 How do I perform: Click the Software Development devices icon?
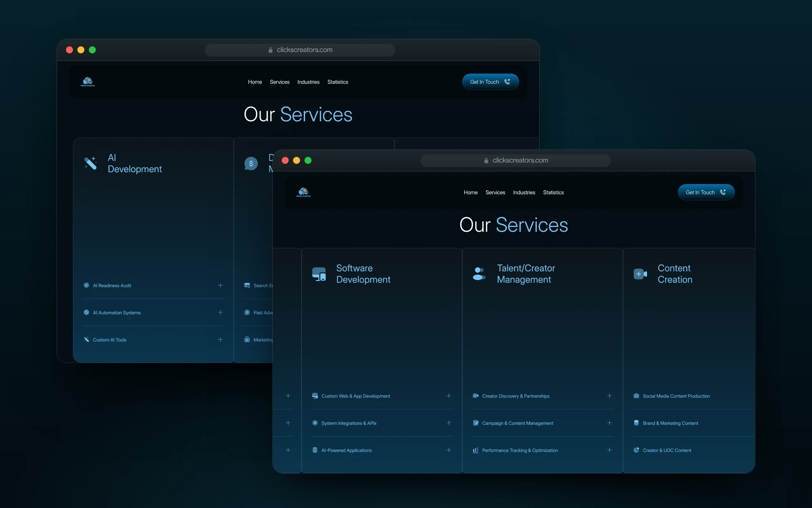[x=319, y=274]
